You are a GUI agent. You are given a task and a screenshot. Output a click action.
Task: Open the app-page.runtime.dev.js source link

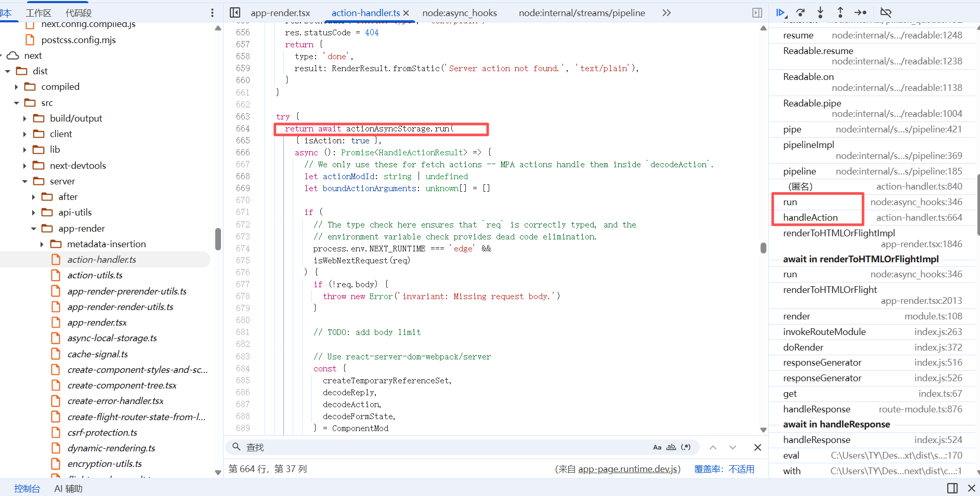[628, 469]
